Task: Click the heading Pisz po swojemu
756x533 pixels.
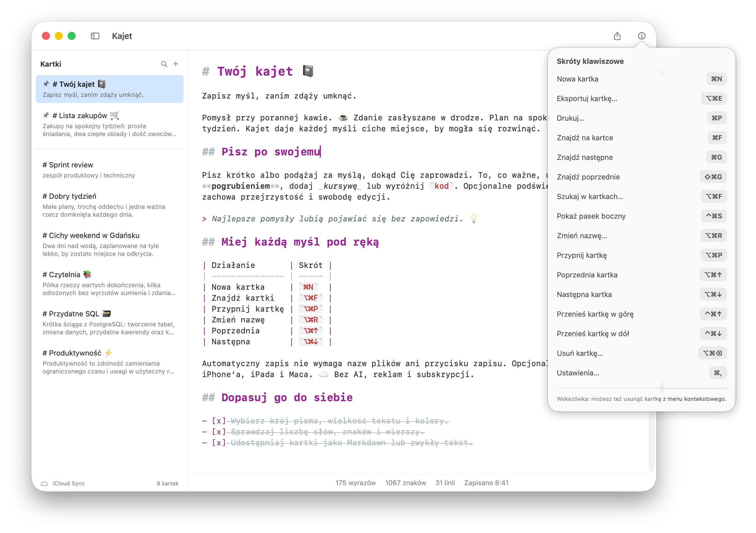Action: pyautogui.click(x=271, y=151)
